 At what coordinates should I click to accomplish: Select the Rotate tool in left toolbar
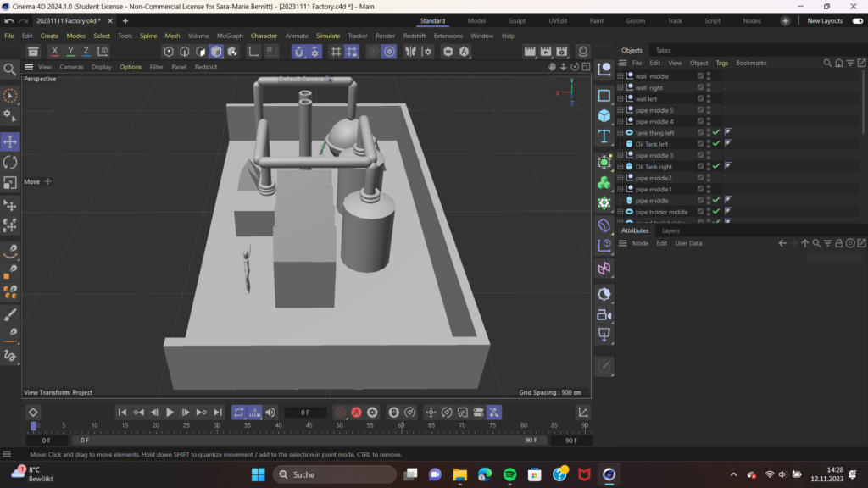click(10, 162)
